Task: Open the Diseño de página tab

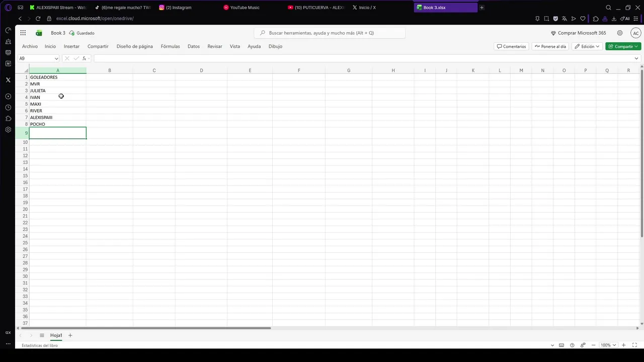Action: (x=134, y=46)
